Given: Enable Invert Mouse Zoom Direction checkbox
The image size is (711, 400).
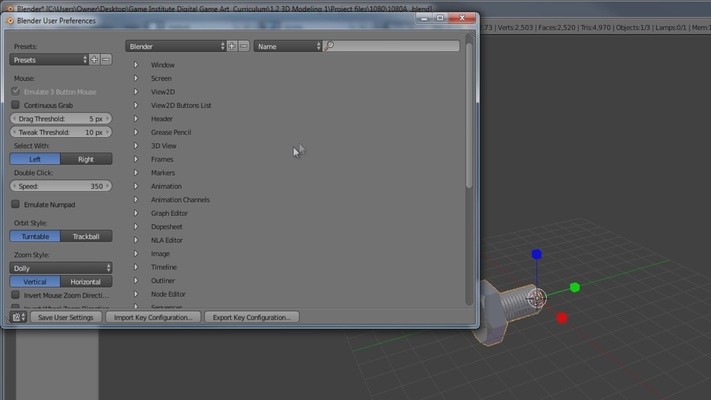Looking at the screenshot, I should (x=15, y=295).
